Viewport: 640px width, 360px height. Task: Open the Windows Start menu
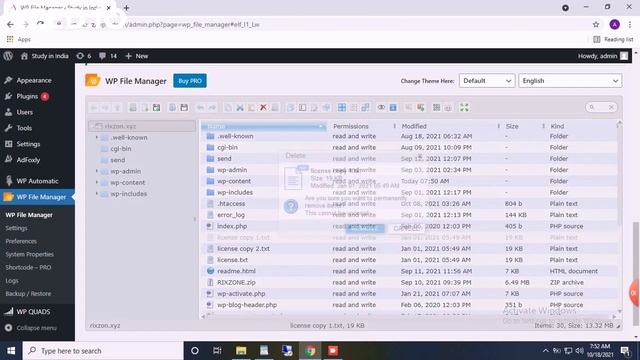pyautogui.click(x=11, y=351)
